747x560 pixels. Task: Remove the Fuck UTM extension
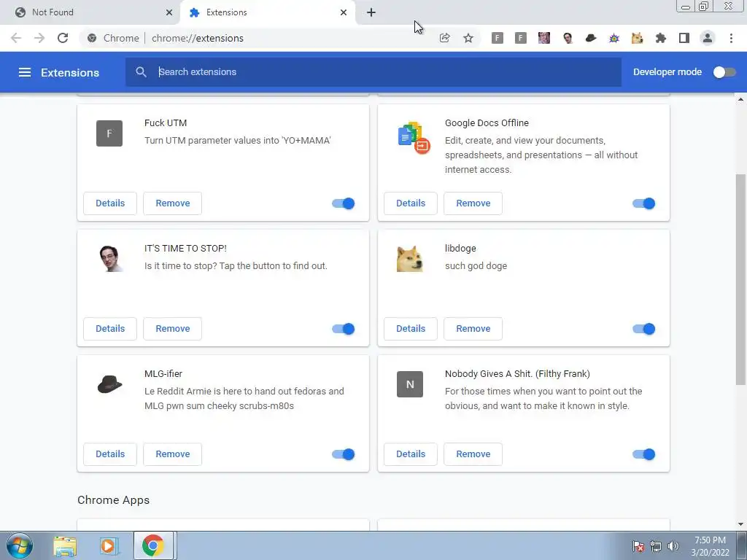click(172, 203)
